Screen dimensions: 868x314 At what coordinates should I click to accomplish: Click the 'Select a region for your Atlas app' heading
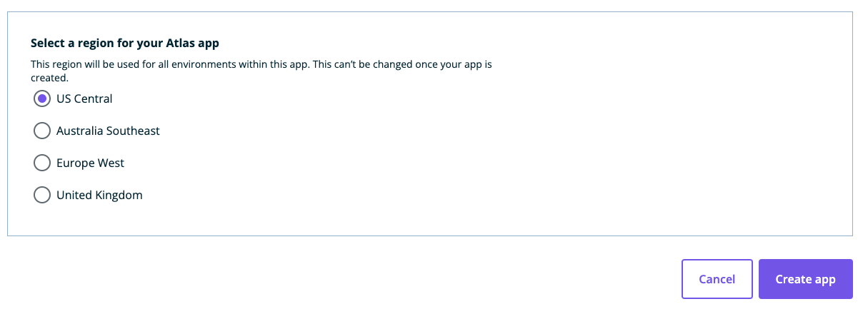(x=125, y=43)
